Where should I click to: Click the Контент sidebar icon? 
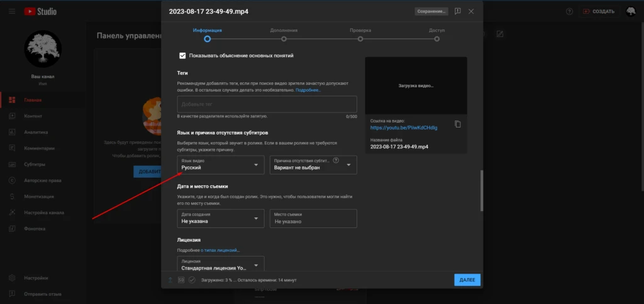pos(12,116)
